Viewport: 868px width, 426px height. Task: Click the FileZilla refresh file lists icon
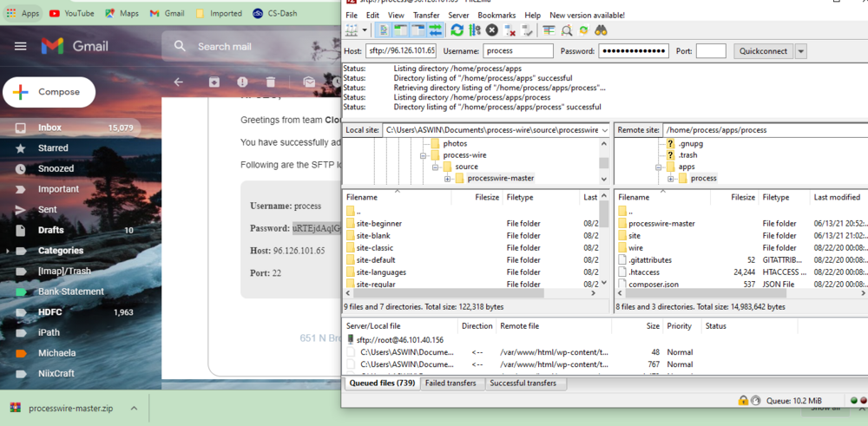click(x=457, y=30)
